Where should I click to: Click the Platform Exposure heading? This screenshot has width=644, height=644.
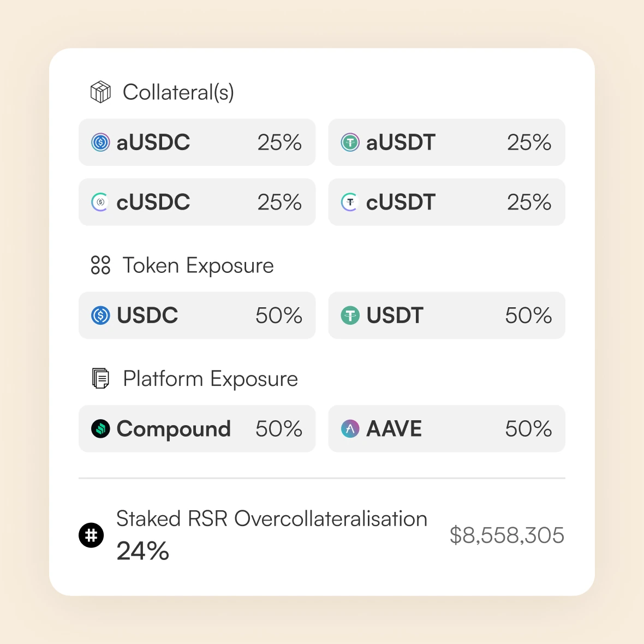coord(210,379)
